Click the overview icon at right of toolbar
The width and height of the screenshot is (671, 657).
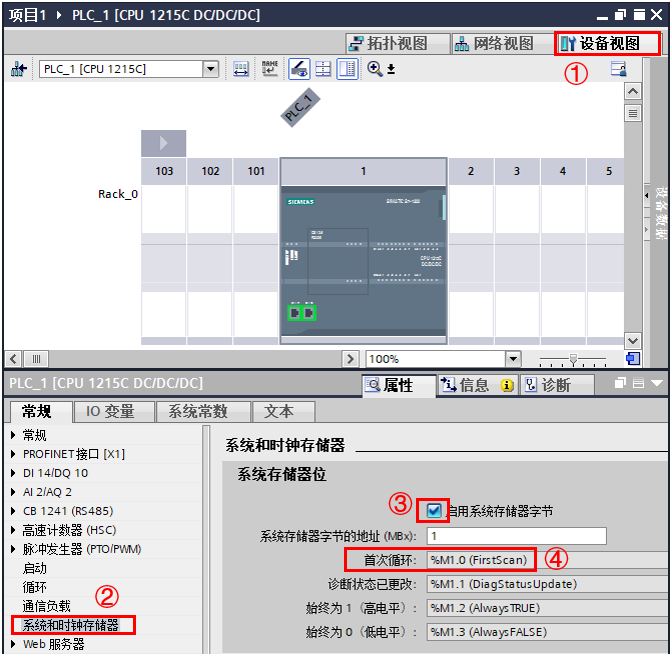coord(618,68)
